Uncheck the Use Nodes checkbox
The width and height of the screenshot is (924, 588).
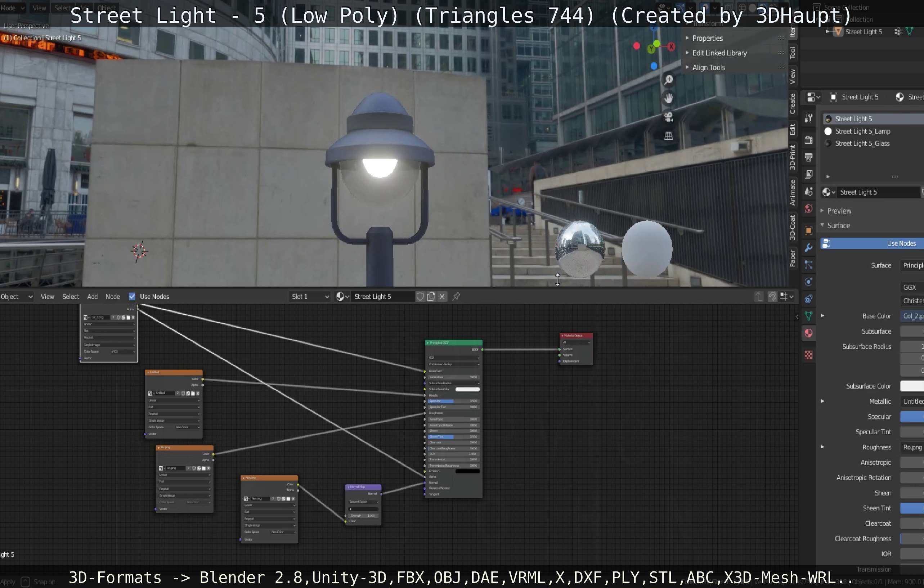tap(132, 296)
